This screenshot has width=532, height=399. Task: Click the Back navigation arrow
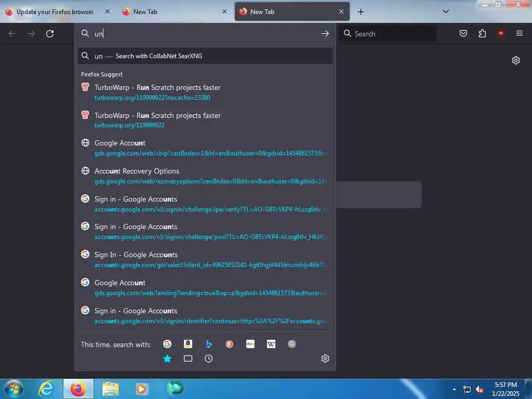click(12, 34)
